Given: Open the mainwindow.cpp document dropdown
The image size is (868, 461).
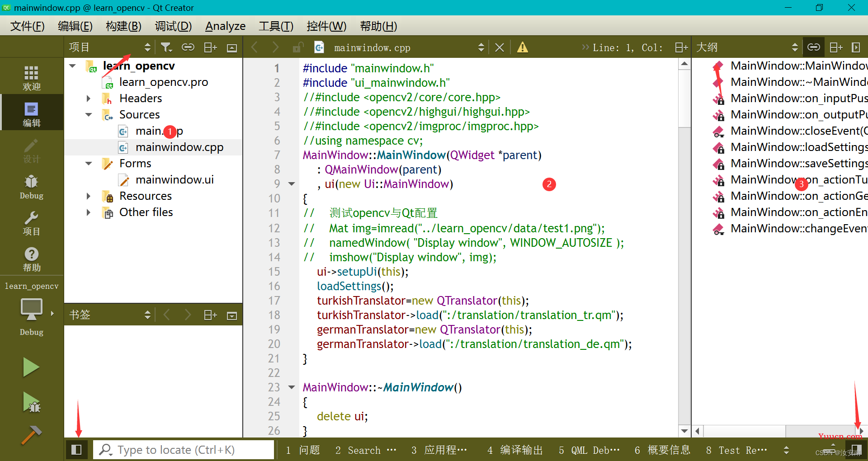Looking at the screenshot, I should point(481,47).
